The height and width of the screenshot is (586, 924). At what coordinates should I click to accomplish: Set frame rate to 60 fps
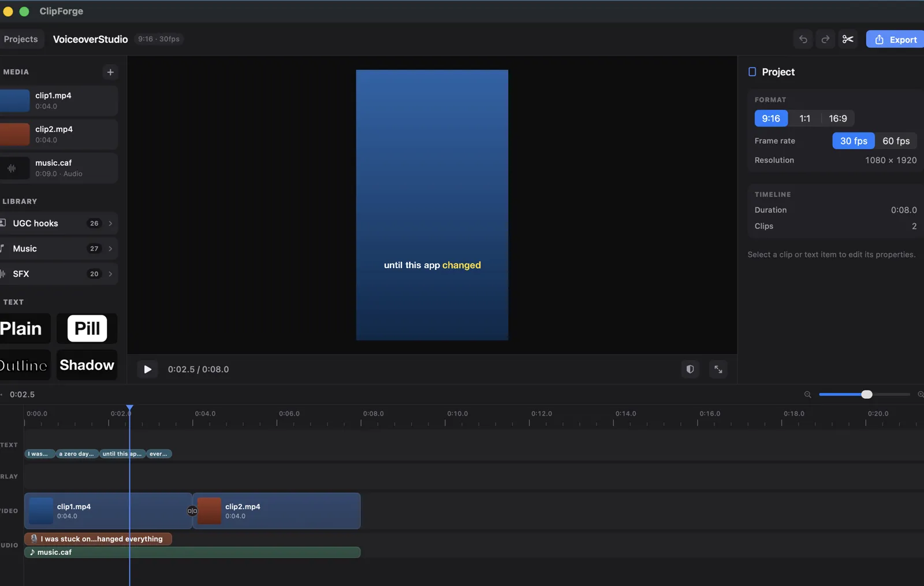[x=896, y=141]
